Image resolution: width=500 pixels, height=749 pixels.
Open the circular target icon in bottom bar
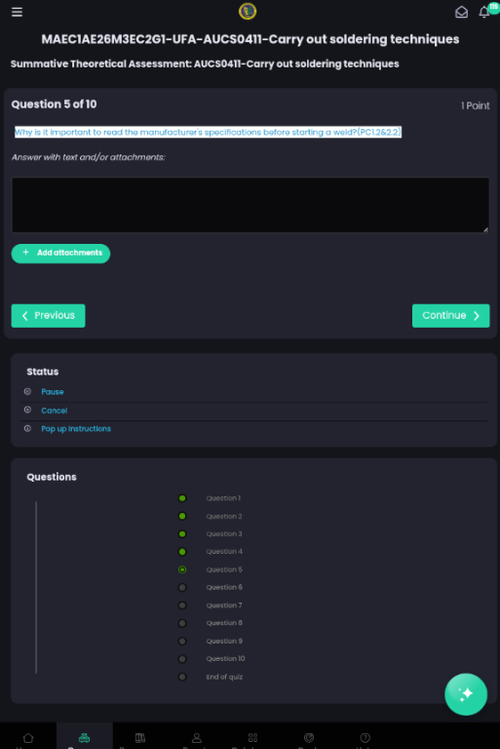click(309, 738)
